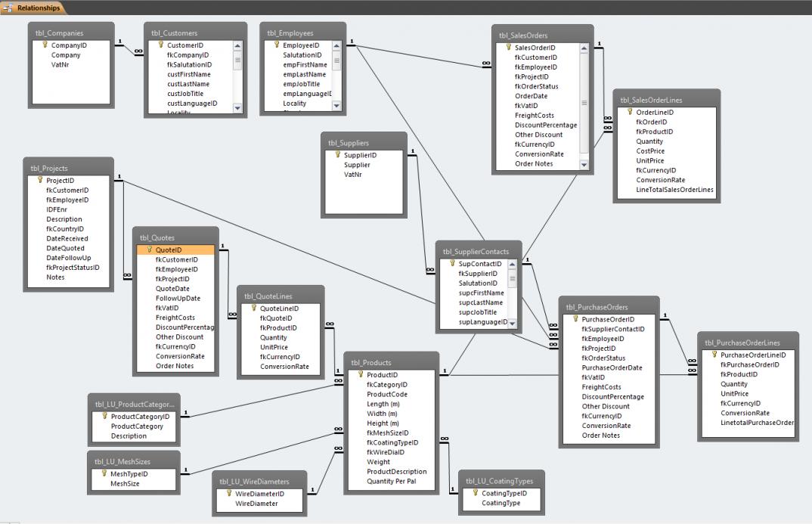Screen dimensions: 812x524
Task: Click the primary key icon next to CustomerID
Action: [x=161, y=45]
